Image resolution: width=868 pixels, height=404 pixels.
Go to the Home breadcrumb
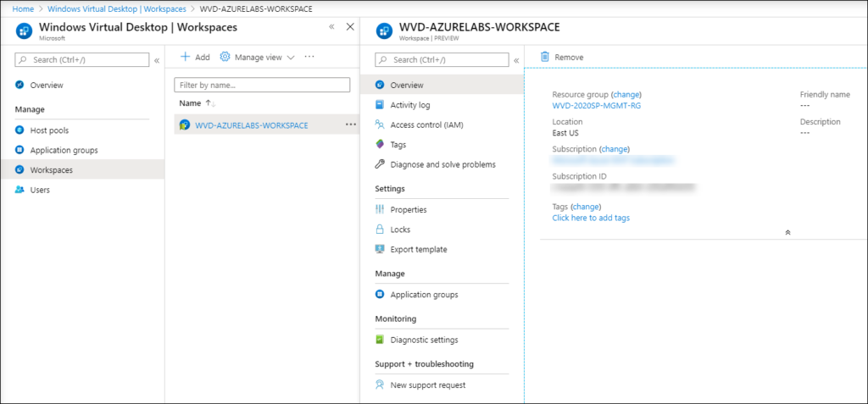point(22,8)
